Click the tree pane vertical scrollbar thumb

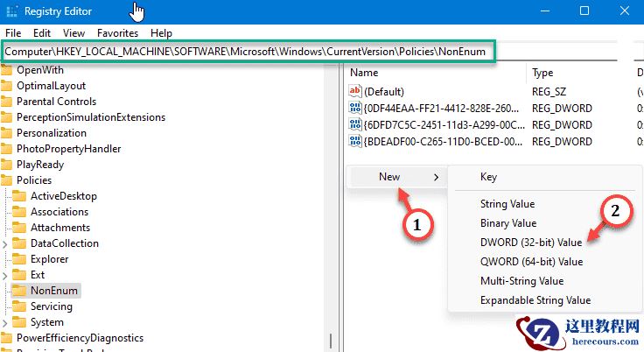(x=331, y=341)
